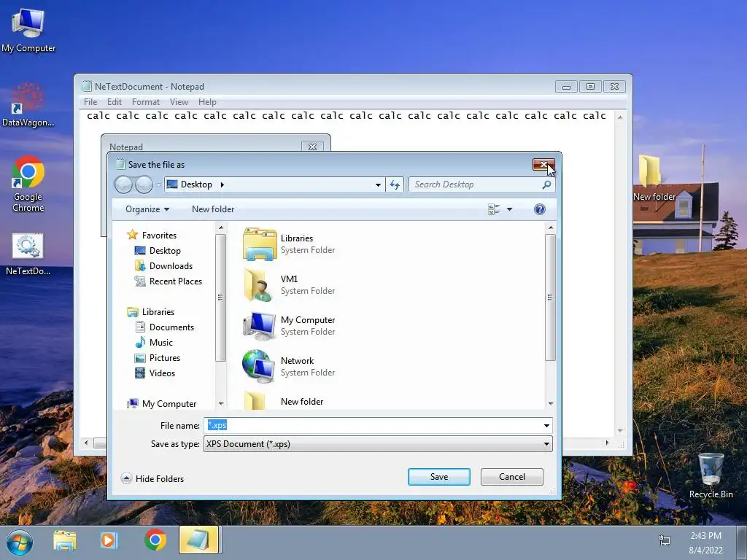Refresh the Desktop location in address bar
The height and width of the screenshot is (560, 747).
pos(395,184)
